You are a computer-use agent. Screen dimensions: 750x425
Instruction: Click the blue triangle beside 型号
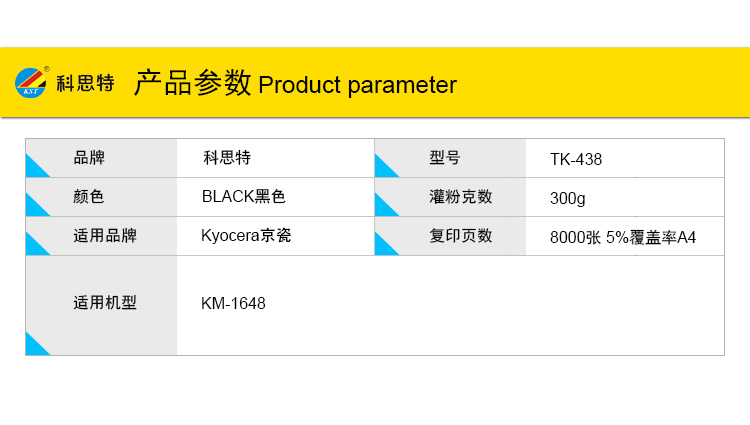[385, 166]
